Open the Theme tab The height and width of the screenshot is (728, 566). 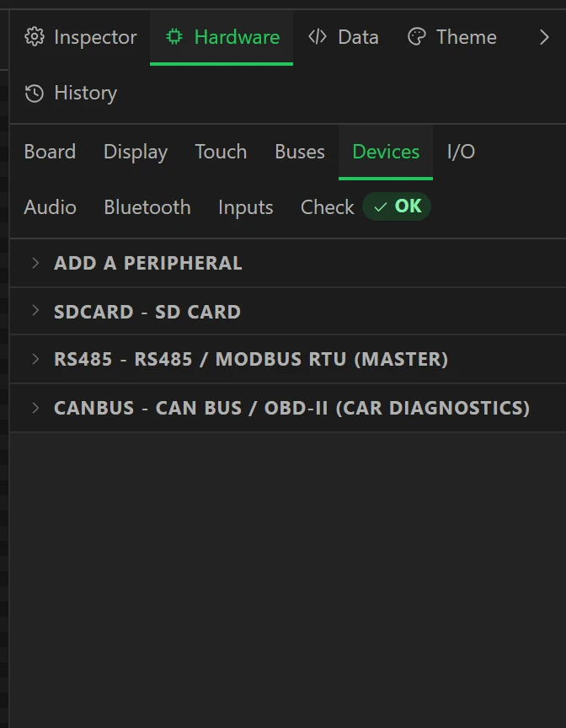(x=451, y=37)
